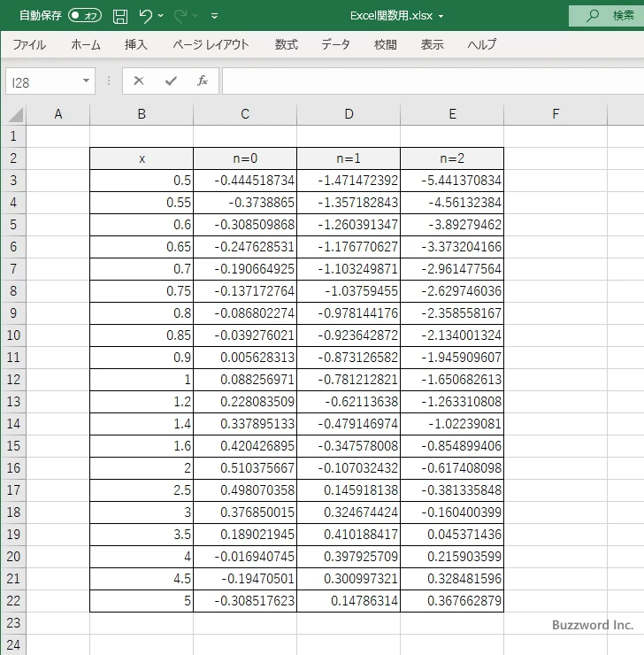The image size is (644, 655).
Task: Select column A header
Action: pyautogui.click(x=58, y=114)
